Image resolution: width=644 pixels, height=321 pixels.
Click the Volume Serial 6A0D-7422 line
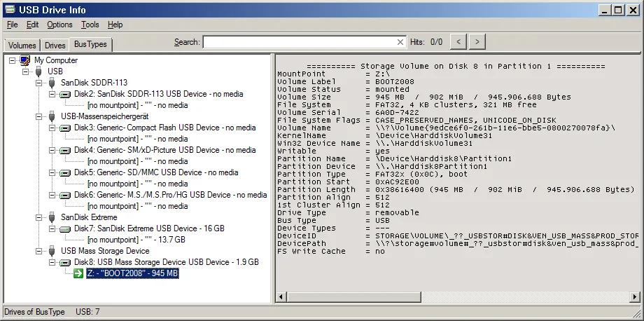[x=349, y=113]
